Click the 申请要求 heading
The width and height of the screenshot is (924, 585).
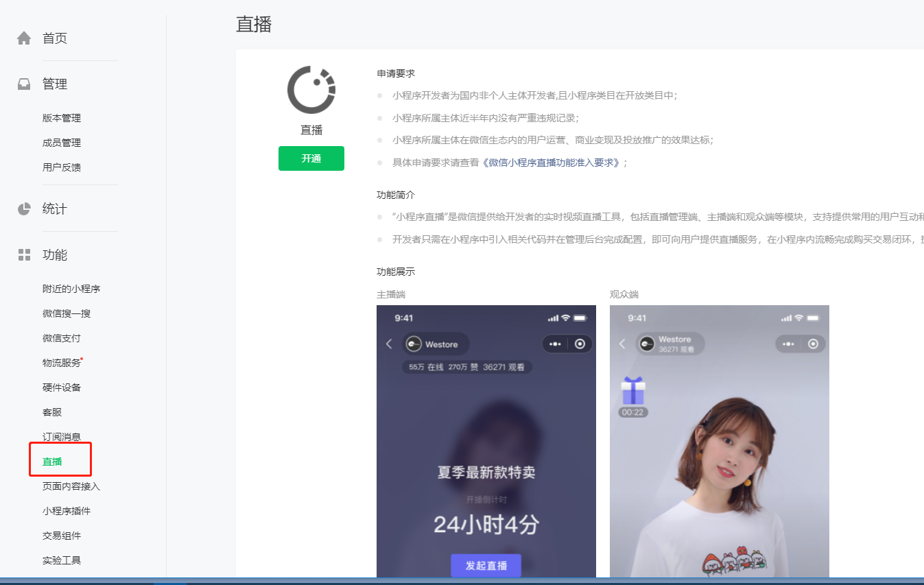coord(396,73)
